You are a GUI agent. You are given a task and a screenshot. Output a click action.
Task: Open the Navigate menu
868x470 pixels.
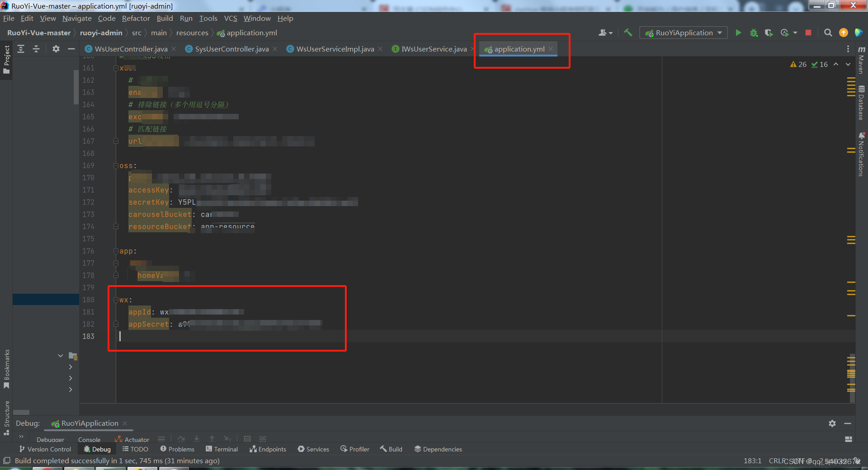pos(76,18)
